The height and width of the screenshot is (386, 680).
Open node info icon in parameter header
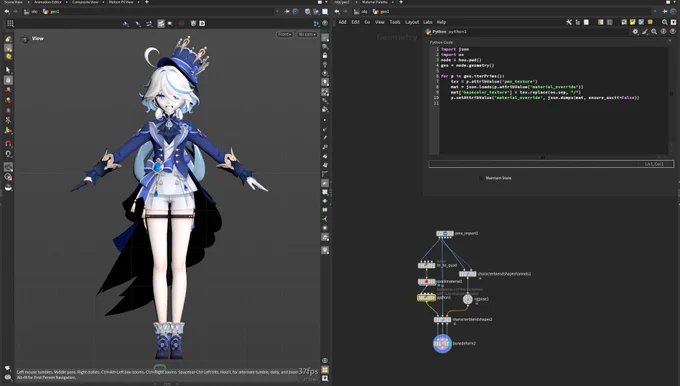click(x=664, y=32)
